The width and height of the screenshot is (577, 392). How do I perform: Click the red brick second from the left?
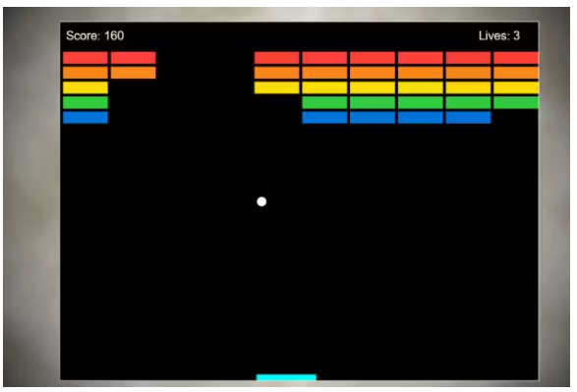coord(134,58)
